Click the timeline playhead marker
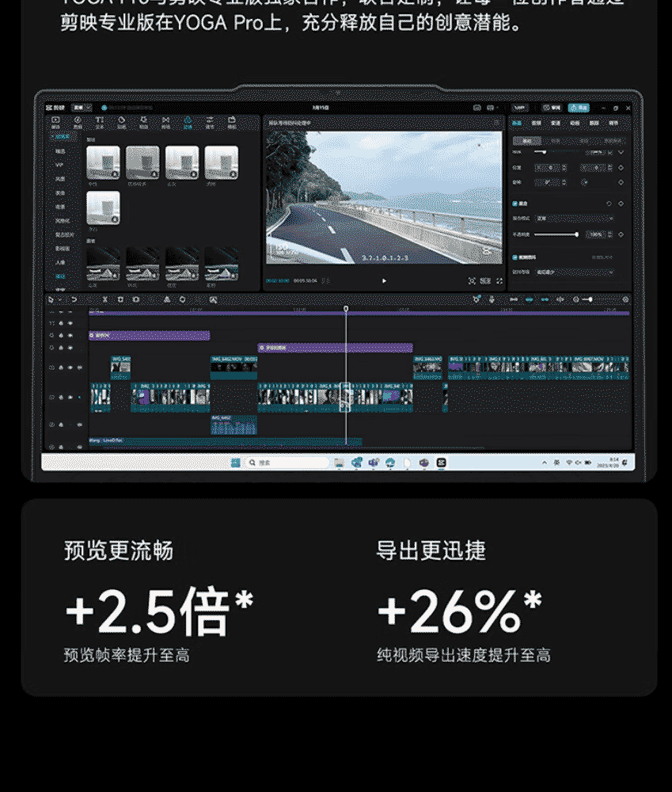 coord(346,308)
